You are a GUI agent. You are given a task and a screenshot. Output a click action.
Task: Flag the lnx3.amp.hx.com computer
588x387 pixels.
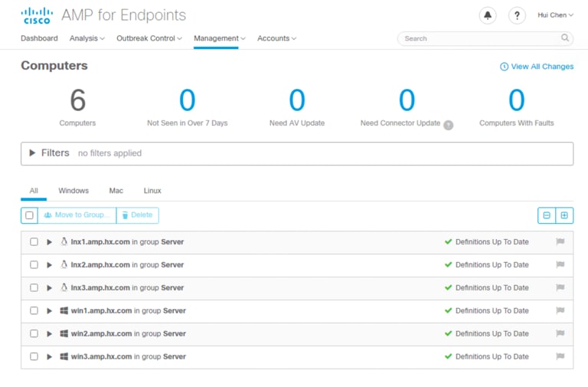pos(560,287)
